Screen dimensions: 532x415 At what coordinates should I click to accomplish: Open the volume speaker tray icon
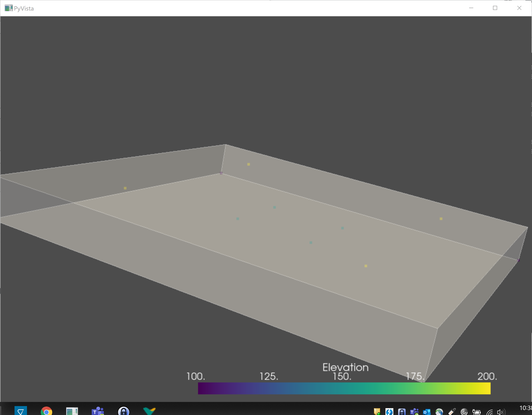(x=501, y=412)
